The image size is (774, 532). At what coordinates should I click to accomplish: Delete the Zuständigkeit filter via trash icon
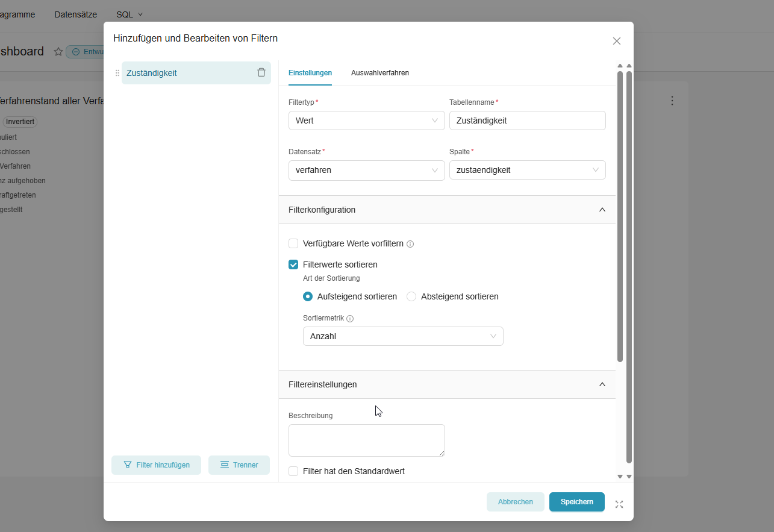tap(261, 72)
